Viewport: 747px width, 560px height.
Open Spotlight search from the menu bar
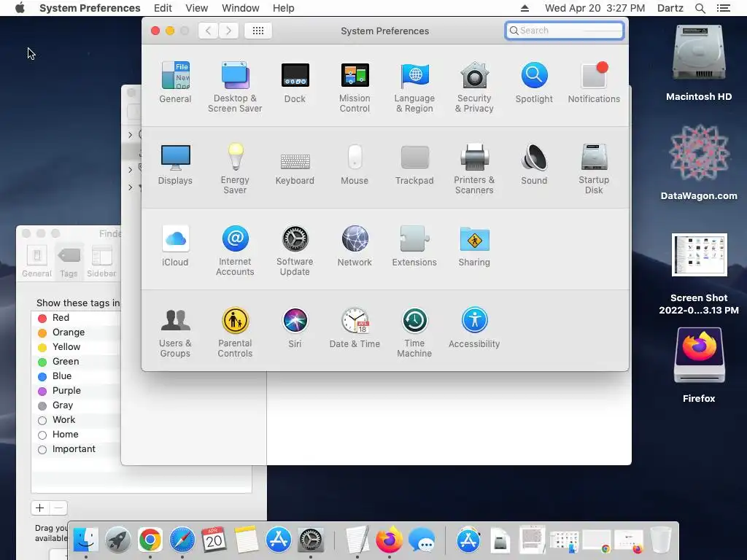pyautogui.click(x=700, y=8)
